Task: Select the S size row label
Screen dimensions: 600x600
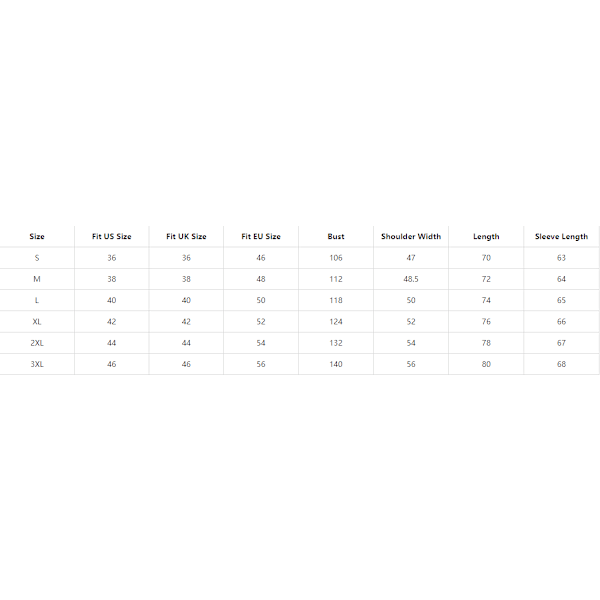Action: point(37,258)
